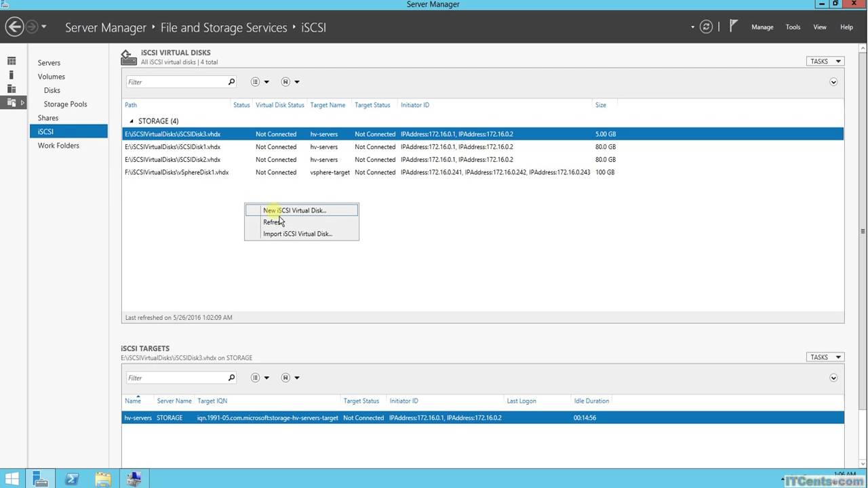This screenshot has height=488, width=868.
Task: Collapse iSCSI targets filter pane chevron
Action: [833, 378]
